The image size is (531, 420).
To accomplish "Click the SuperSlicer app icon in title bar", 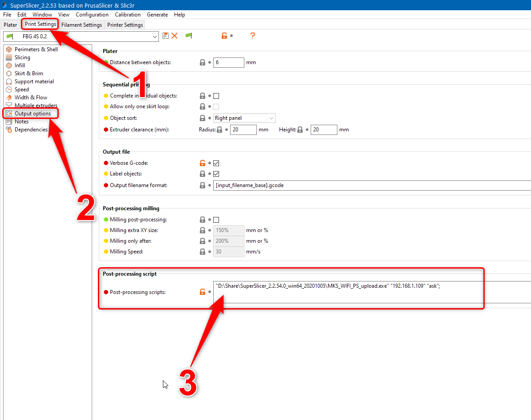I will pos(5,5).
